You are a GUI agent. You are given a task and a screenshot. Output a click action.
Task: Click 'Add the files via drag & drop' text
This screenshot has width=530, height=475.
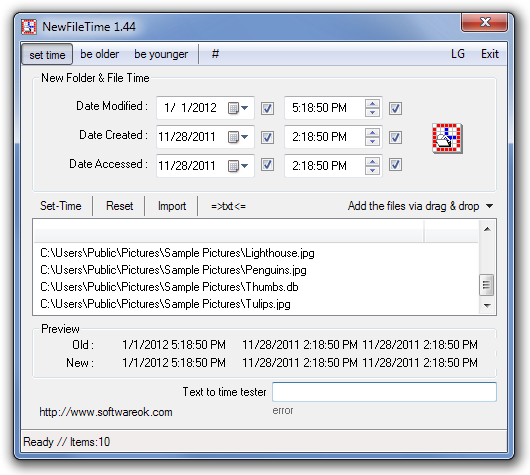(413, 206)
